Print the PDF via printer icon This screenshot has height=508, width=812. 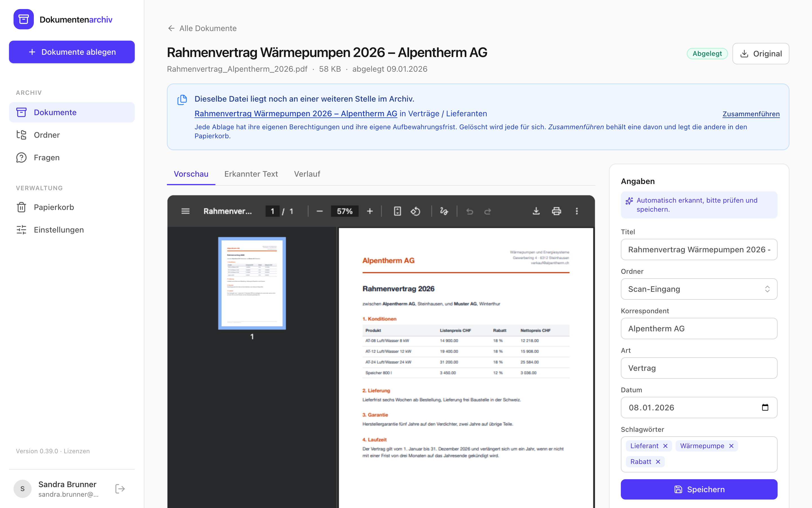point(556,211)
